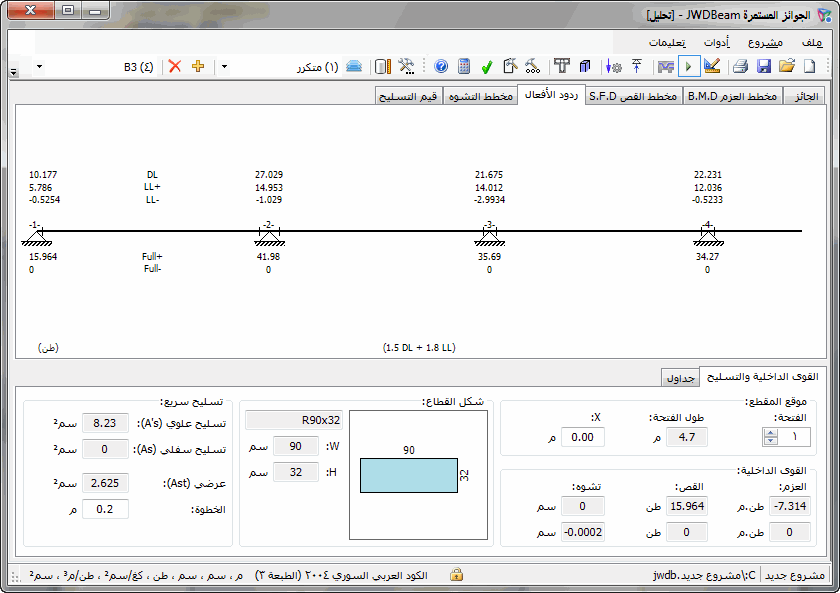Add a beam with the yellow plus icon
The width and height of the screenshot is (840, 593).
[197, 66]
